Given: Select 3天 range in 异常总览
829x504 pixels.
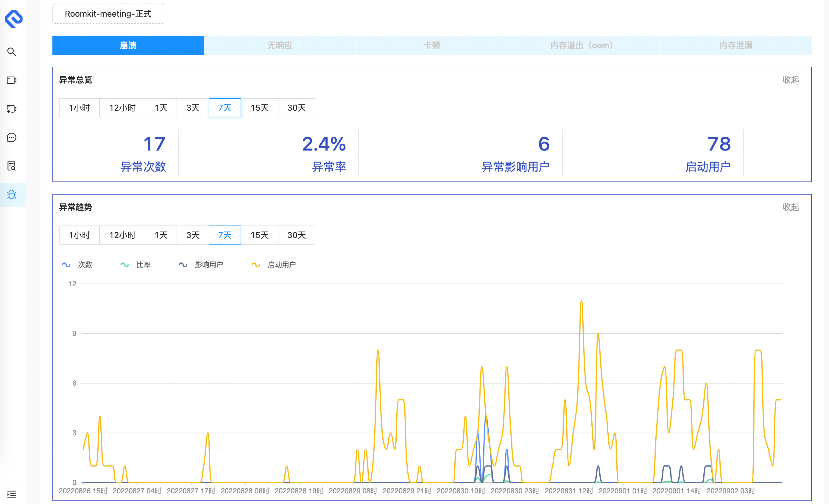Looking at the screenshot, I should coord(193,108).
